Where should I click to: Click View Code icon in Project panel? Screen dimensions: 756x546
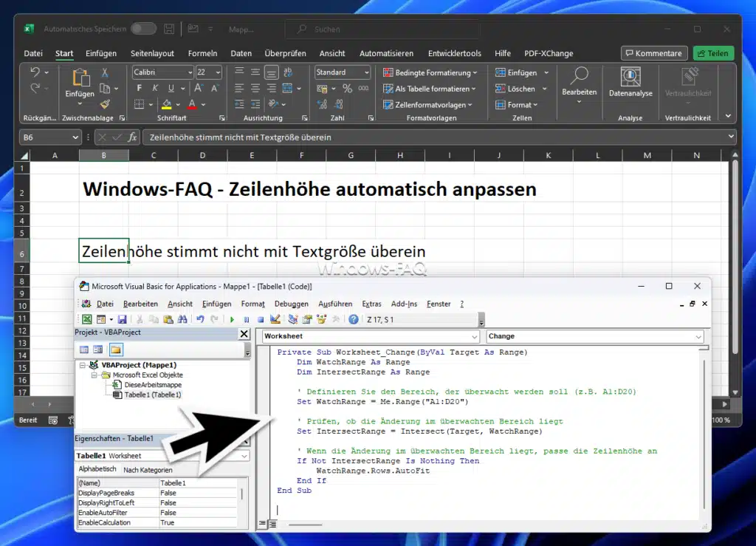pos(84,349)
